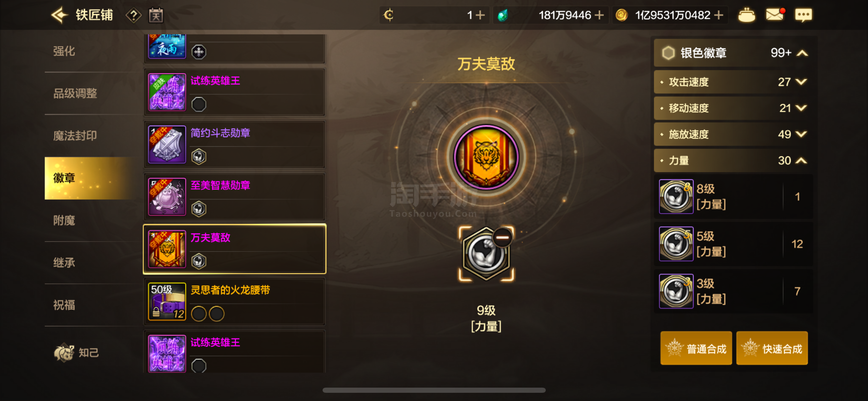Switch to the 附魔 tab

[x=64, y=220]
